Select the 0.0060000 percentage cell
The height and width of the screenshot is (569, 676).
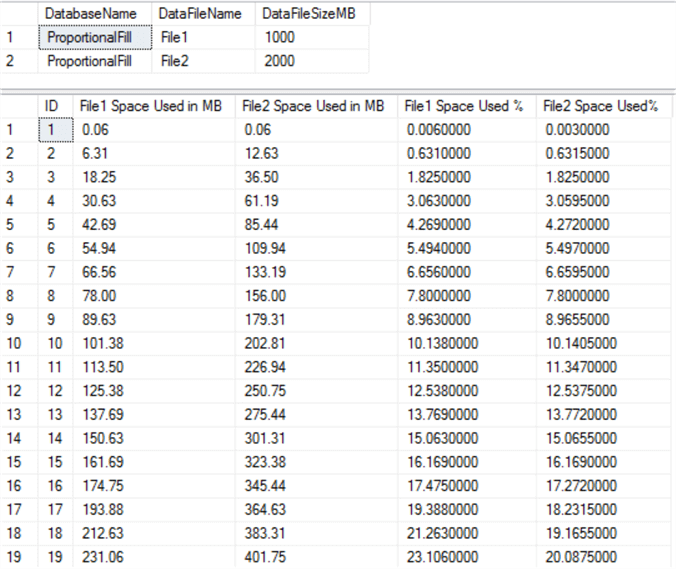467,130
